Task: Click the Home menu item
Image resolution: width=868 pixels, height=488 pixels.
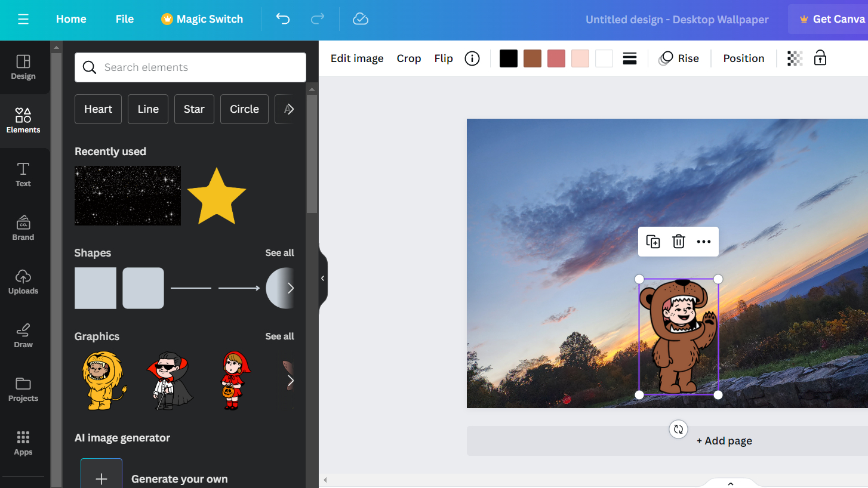Action: (x=71, y=19)
